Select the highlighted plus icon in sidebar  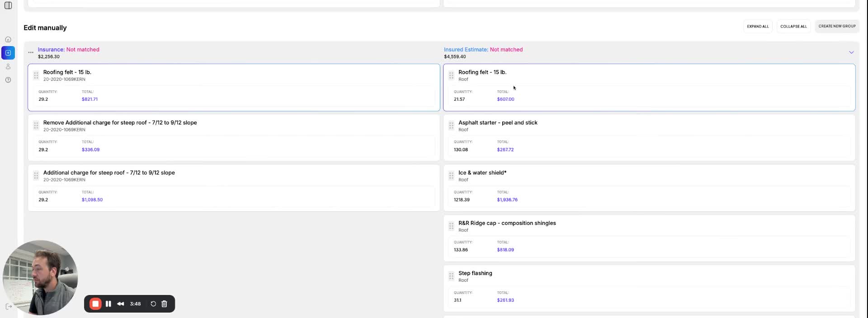pyautogui.click(x=8, y=53)
